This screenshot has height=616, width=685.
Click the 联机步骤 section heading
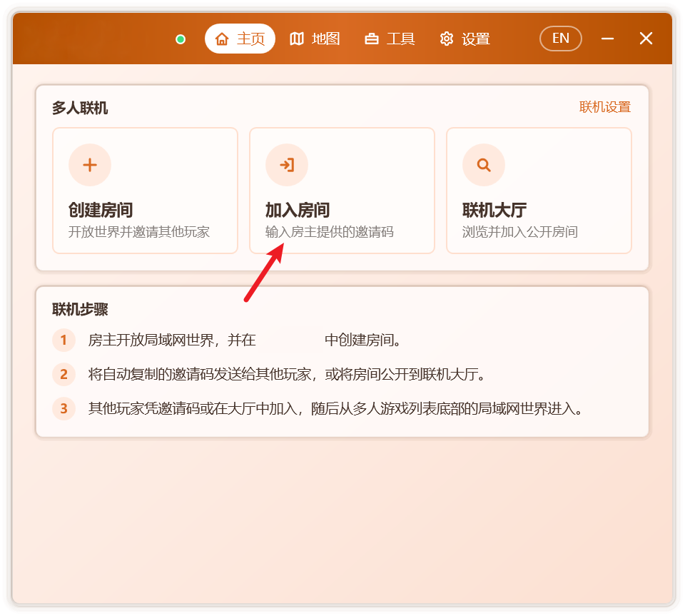coord(80,309)
